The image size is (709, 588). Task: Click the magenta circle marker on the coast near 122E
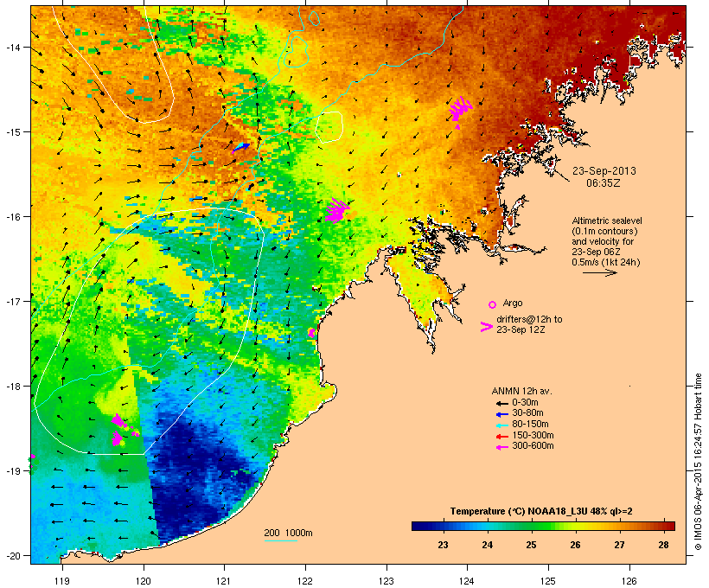[x=311, y=333]
